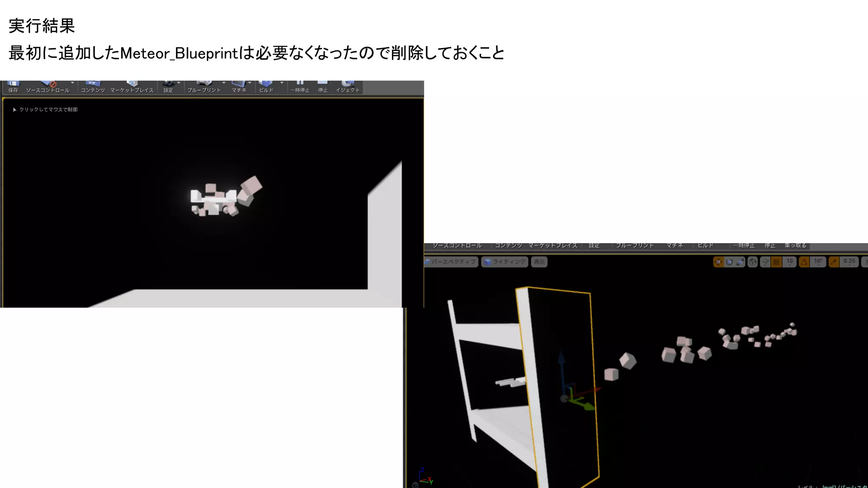Click the イジェクト eject button

[348, 87]
